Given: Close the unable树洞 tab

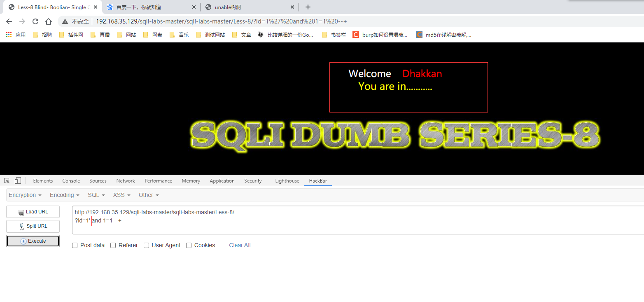Looking at the screenshot, I should click(x=292, y=7).
